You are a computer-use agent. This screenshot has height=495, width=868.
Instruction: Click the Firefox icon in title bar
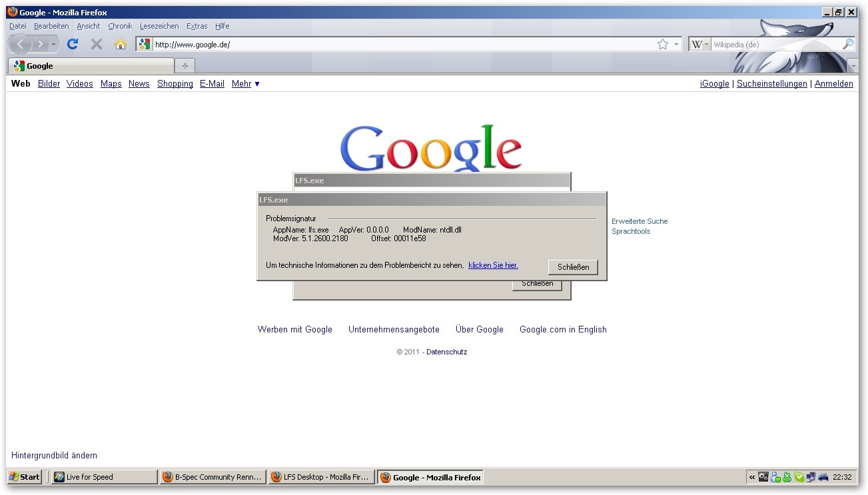13,12
